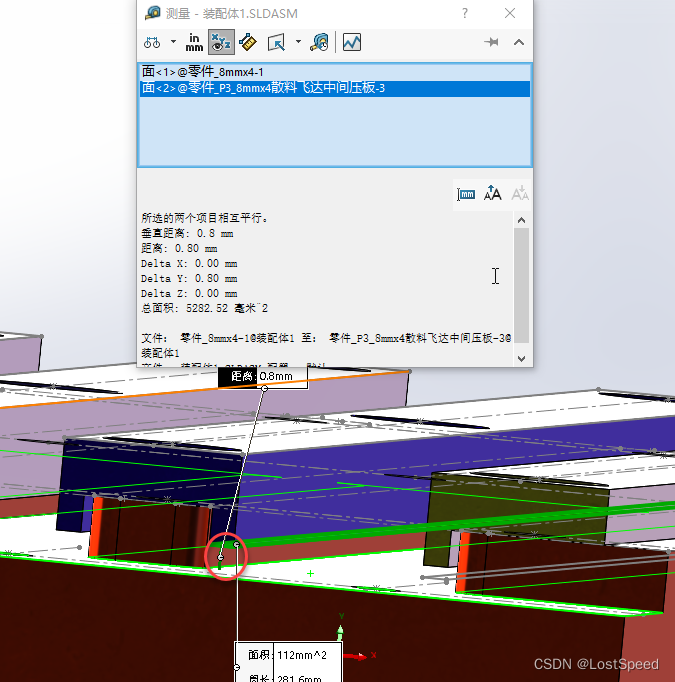Click the 面积: 112mm^2 callout in viewport
Viewport: 675px width, 682px height.
click(x=288, y=655)
